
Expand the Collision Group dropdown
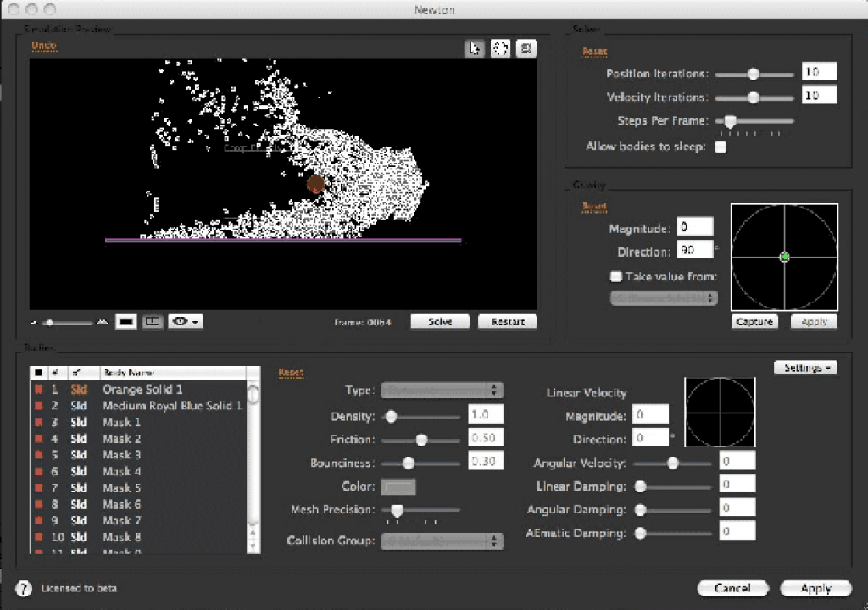(x=442, y=541)
